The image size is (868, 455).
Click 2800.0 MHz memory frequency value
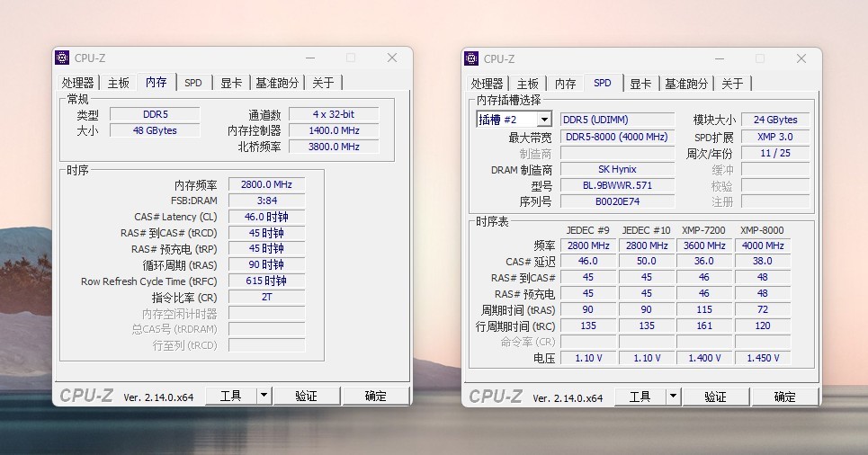tap(266, 184)
